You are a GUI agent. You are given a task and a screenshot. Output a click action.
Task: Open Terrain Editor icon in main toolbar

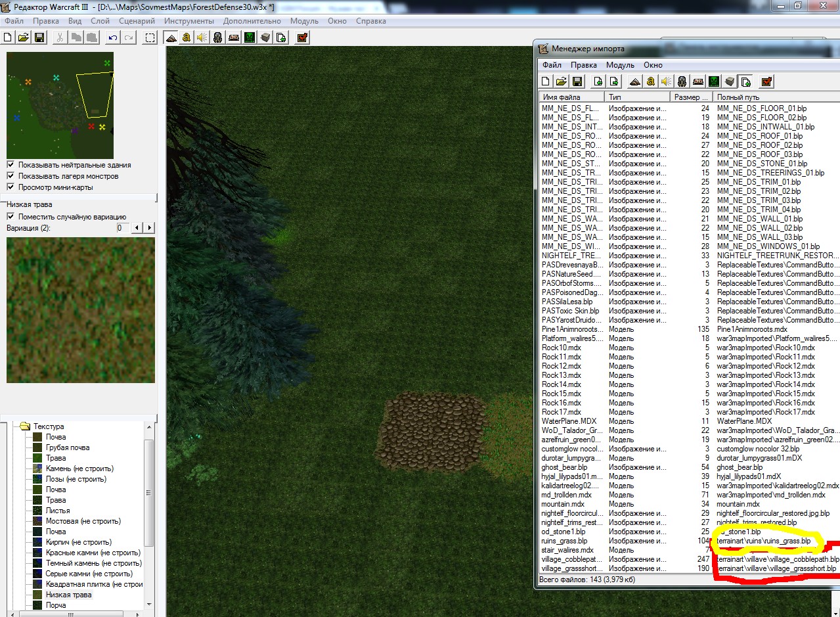(x=171, y=37)
